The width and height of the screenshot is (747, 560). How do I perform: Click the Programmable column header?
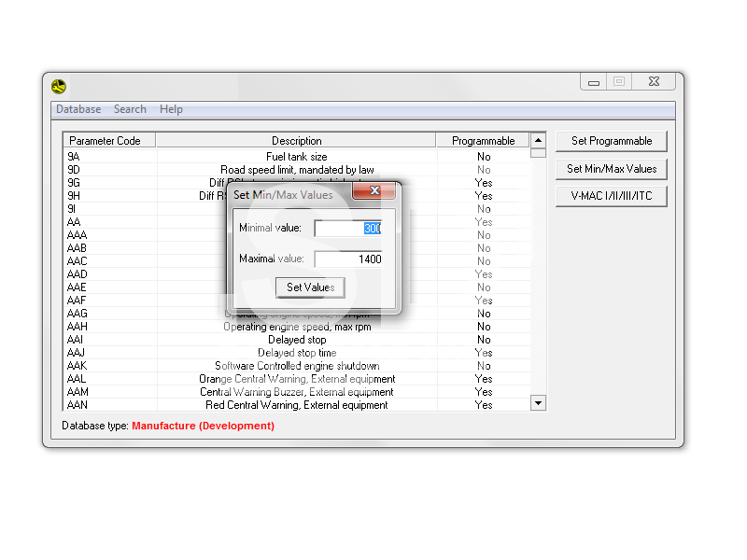[x=483, y=141]
